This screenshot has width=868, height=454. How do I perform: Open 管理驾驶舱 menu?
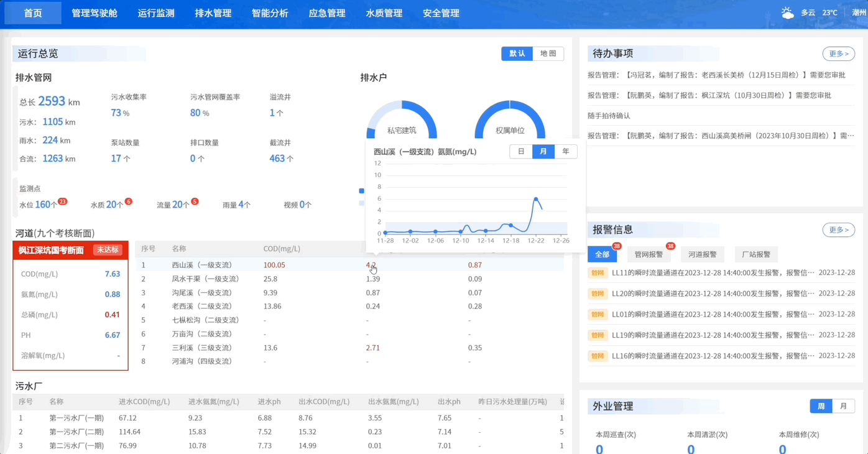coord(95,13)
